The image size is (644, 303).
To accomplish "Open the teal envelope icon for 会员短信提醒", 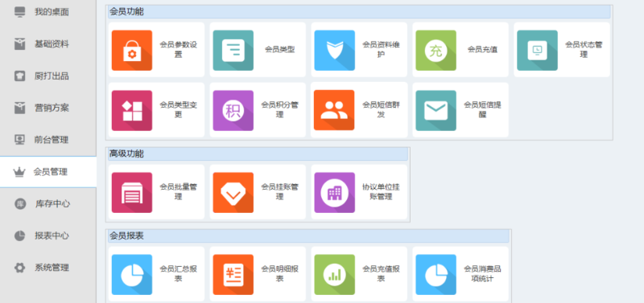I will click(436, 110).
